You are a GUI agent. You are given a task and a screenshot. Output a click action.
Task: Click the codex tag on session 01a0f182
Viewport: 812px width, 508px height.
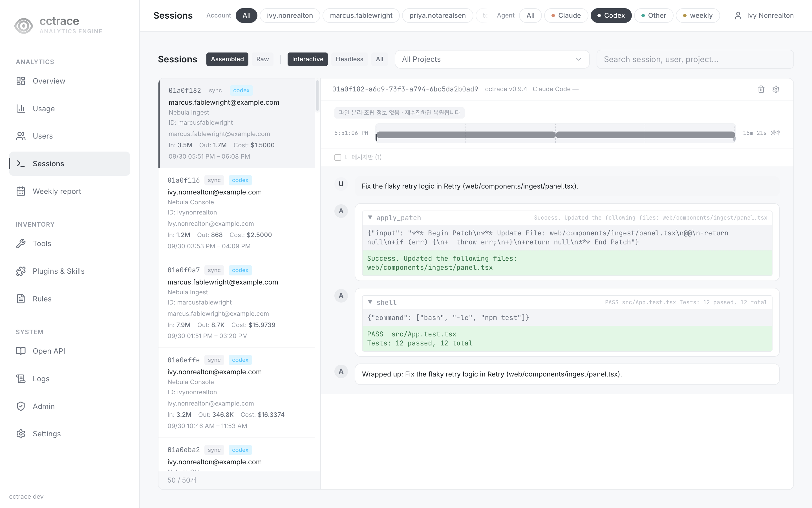(x=241, y=90)
